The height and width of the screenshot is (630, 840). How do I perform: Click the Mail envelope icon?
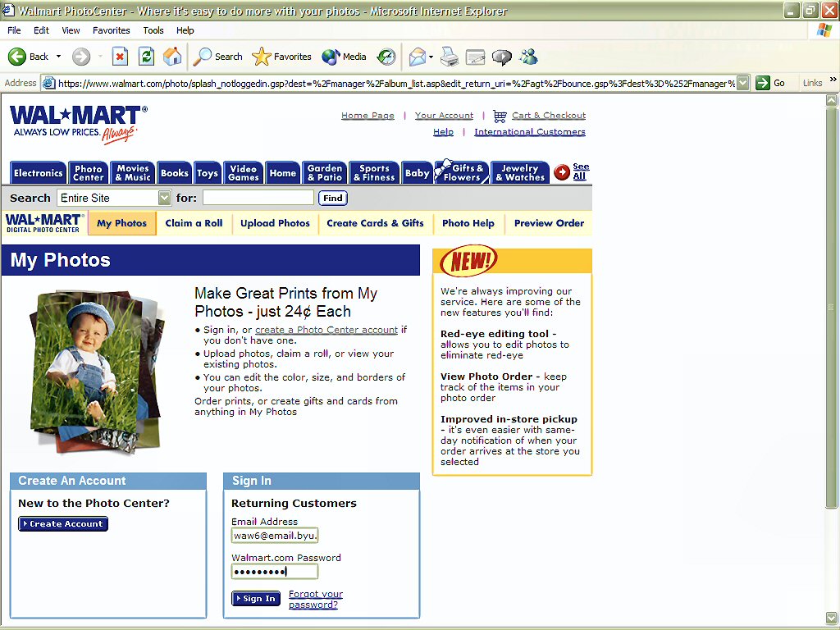click(x=418, y=57)
